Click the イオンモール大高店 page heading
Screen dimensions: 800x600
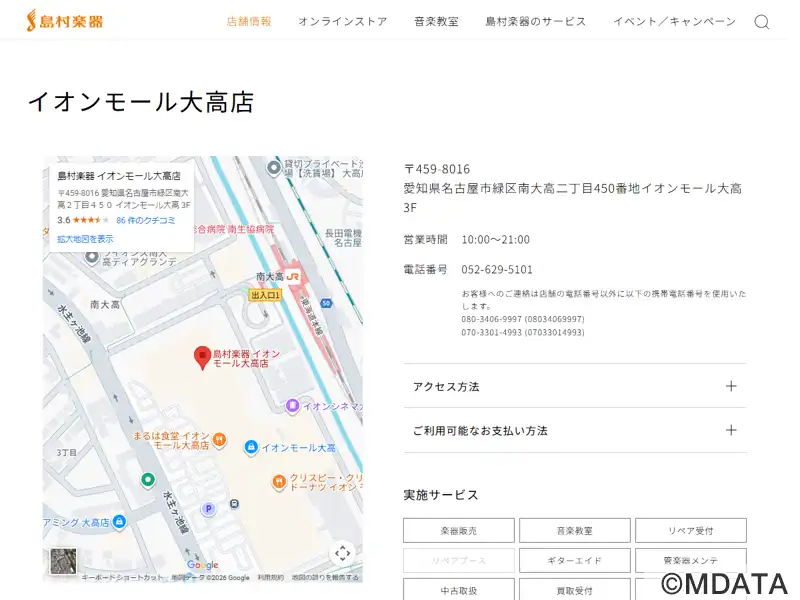tap(141, 102)
